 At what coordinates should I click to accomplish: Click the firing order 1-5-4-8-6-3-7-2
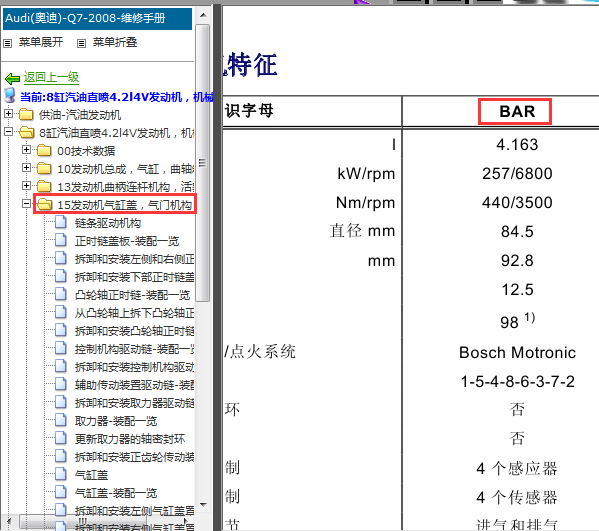pos(517,382)
